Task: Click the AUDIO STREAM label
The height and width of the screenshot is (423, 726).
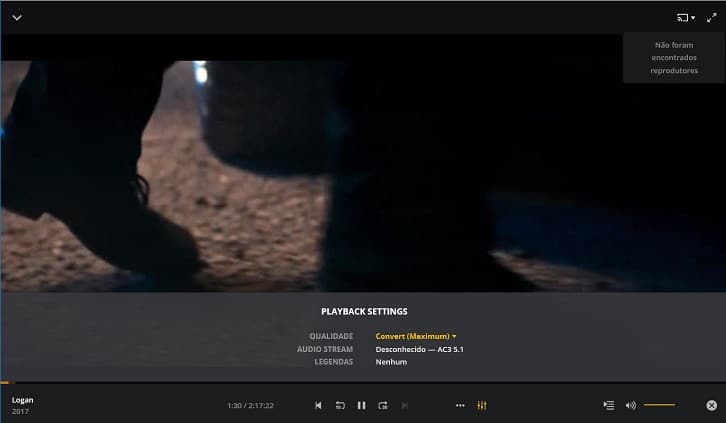Action: tap(325, 349)
